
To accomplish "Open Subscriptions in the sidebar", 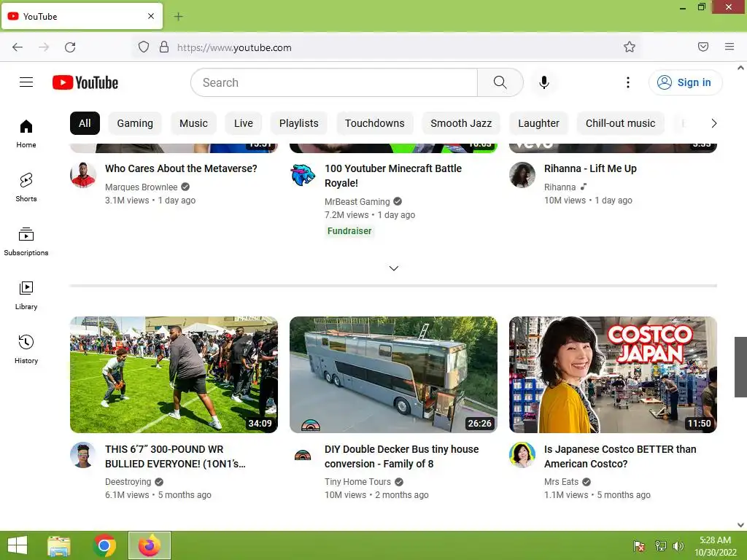I will point(26,241).
